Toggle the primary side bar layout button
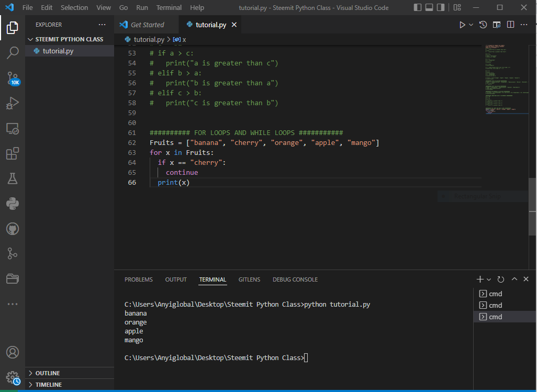 coord(417,8)
